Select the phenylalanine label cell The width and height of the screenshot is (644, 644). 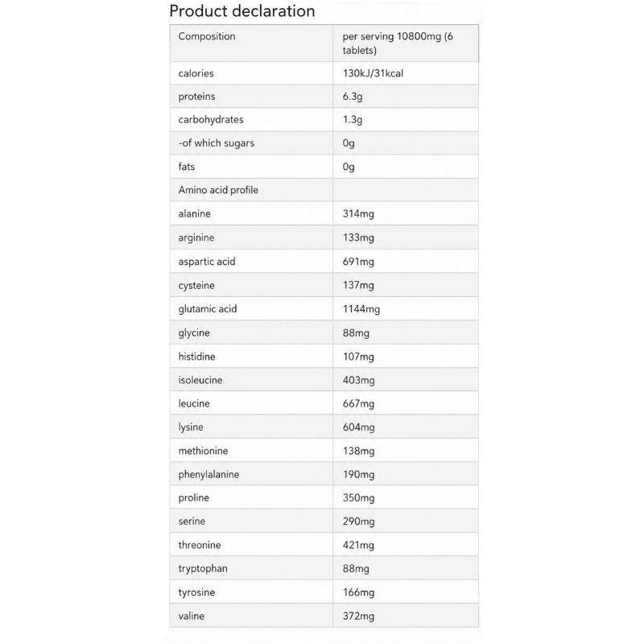(251, 474)
